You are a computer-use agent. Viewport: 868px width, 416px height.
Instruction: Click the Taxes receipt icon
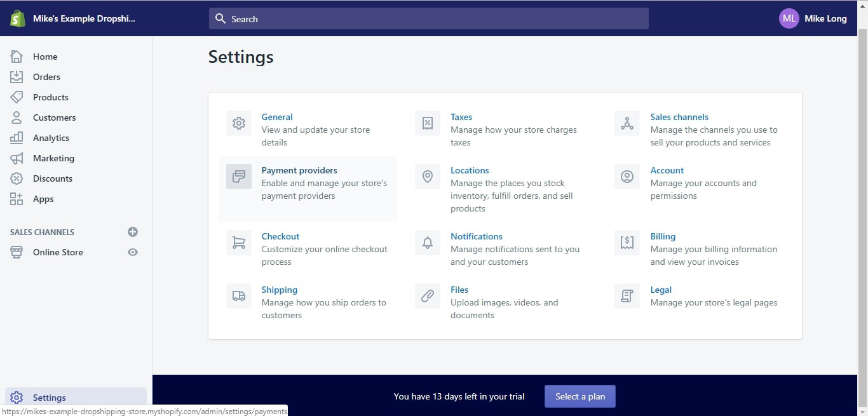click(428, 123)
